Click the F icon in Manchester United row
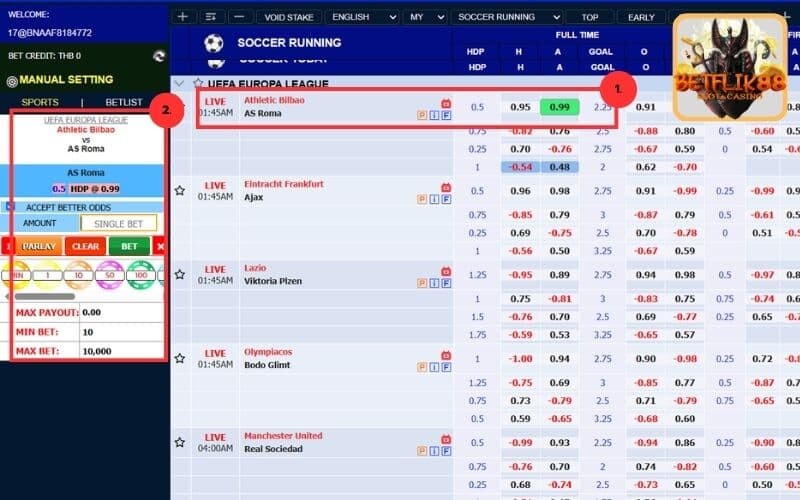The height and width of the screenshot is (500, 800). (446, 451)
